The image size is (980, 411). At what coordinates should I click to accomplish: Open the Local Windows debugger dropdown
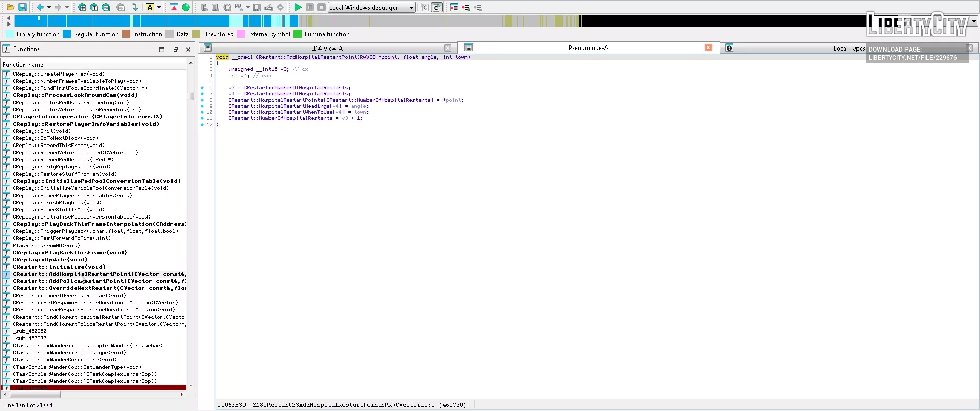coord(411,7)
